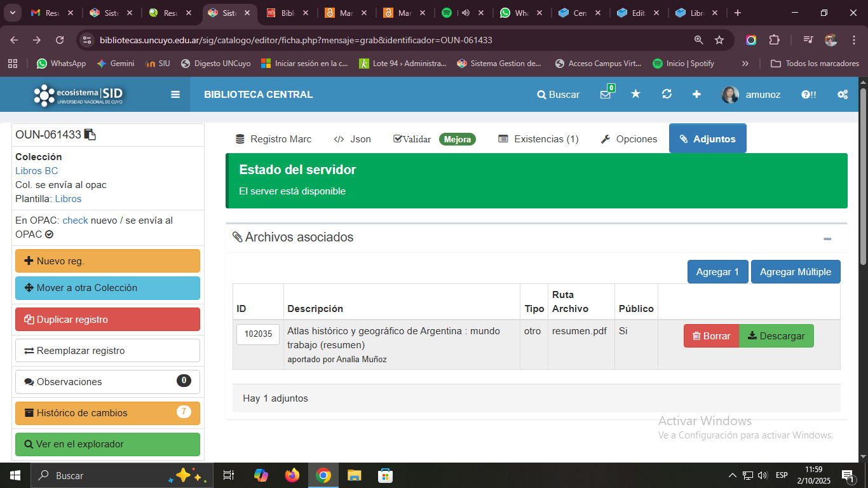Open Firefox from the Windows taskbar
This screenshot has height=488, width=868.
click(x=292, y=475)
